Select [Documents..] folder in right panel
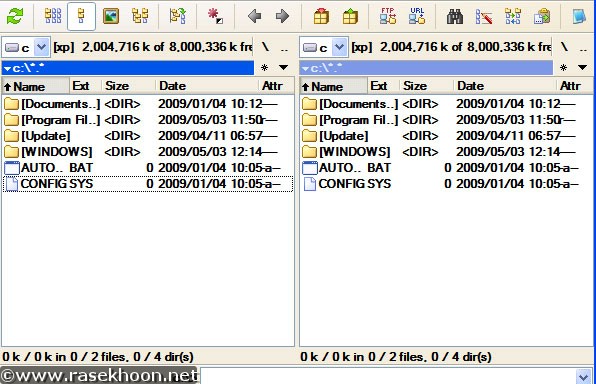 tap(446, 104)
